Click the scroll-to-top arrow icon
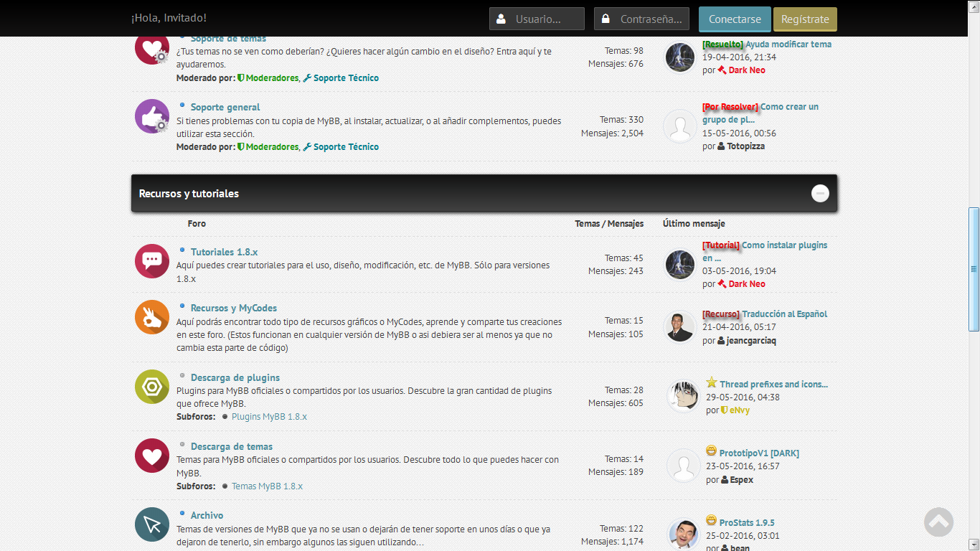 pyautogui.click(x=938, y=522)
